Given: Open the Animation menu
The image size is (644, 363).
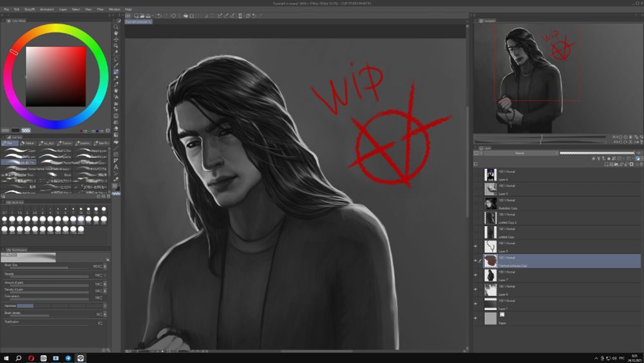Looking at the screenshot, I should pyautogui.click(x=47, y=9).
